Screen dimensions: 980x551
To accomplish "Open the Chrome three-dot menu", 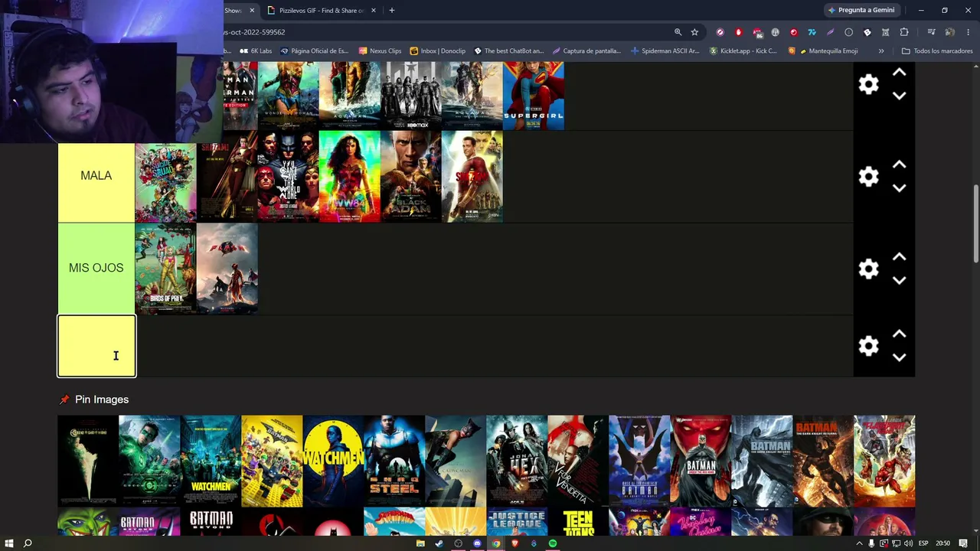I will (x=968, y=32).
